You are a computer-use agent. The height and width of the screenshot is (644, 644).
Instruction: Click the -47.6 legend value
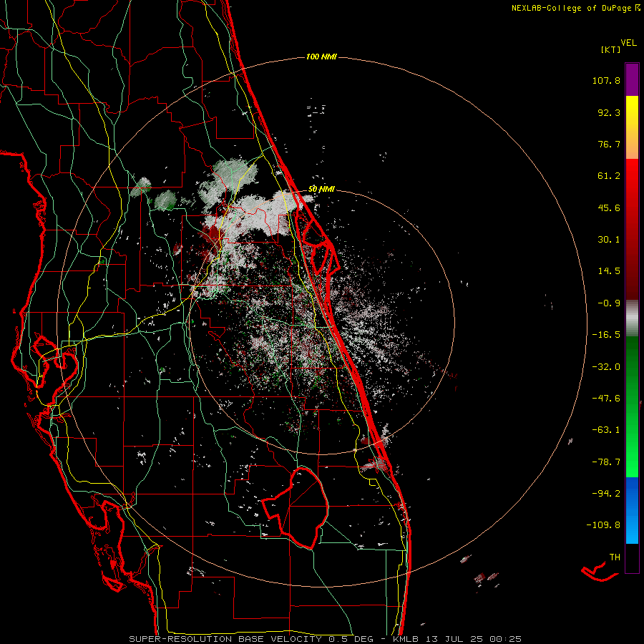[x=606, y=399]
